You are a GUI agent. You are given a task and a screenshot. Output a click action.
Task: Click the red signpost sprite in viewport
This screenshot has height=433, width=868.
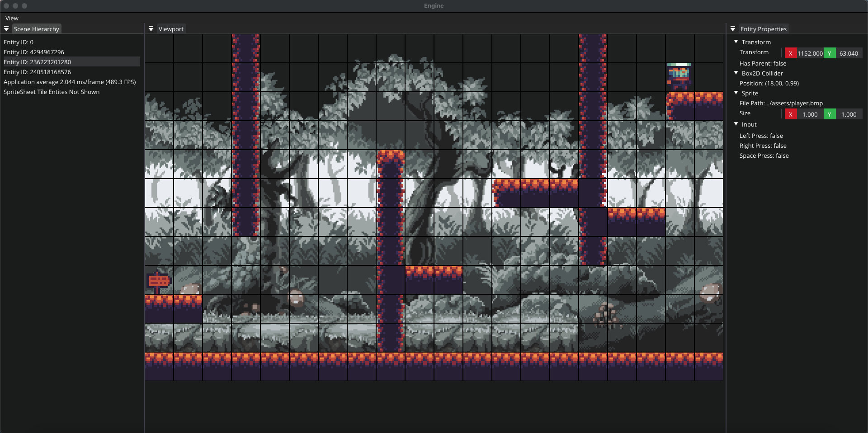coord(158,281)
